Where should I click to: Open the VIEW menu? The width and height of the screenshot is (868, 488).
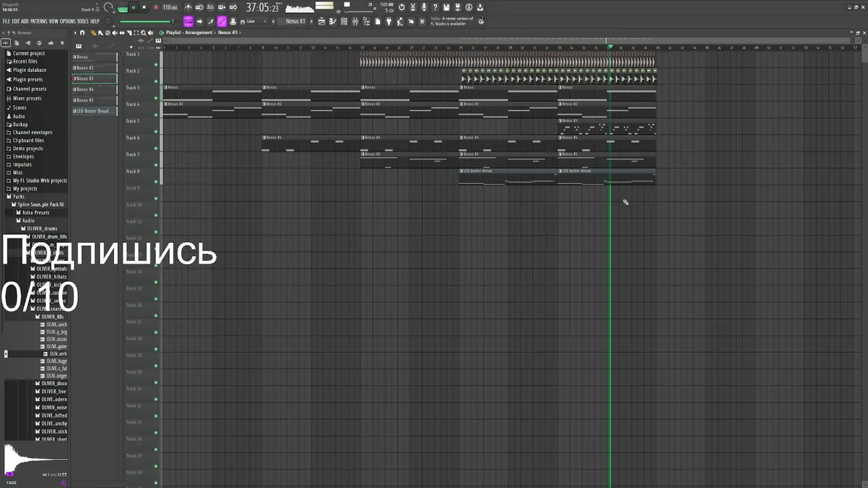[x=54, y=21]
